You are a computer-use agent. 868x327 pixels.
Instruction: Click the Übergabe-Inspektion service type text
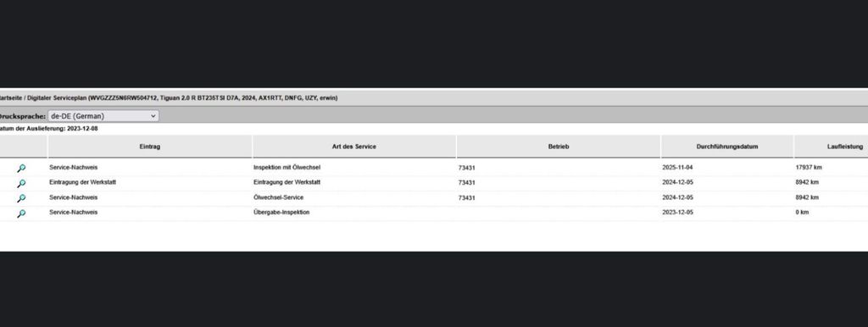[281, 213]
